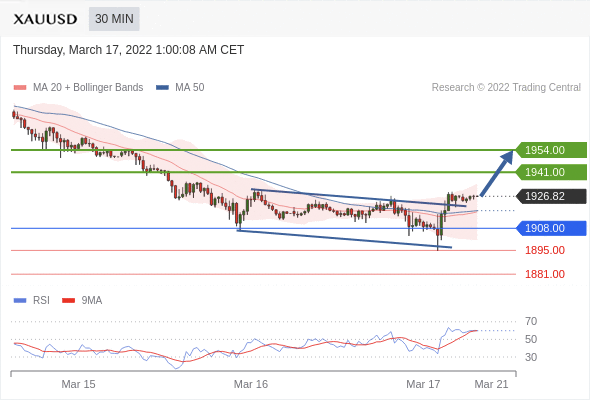Click the 1895.00 red support label

[x=545, y=250]
